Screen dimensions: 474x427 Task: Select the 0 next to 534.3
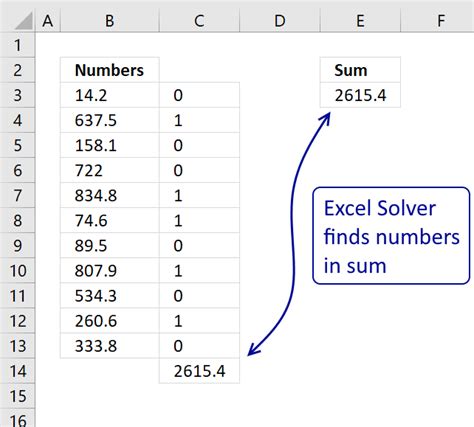(x=199, y=296)
